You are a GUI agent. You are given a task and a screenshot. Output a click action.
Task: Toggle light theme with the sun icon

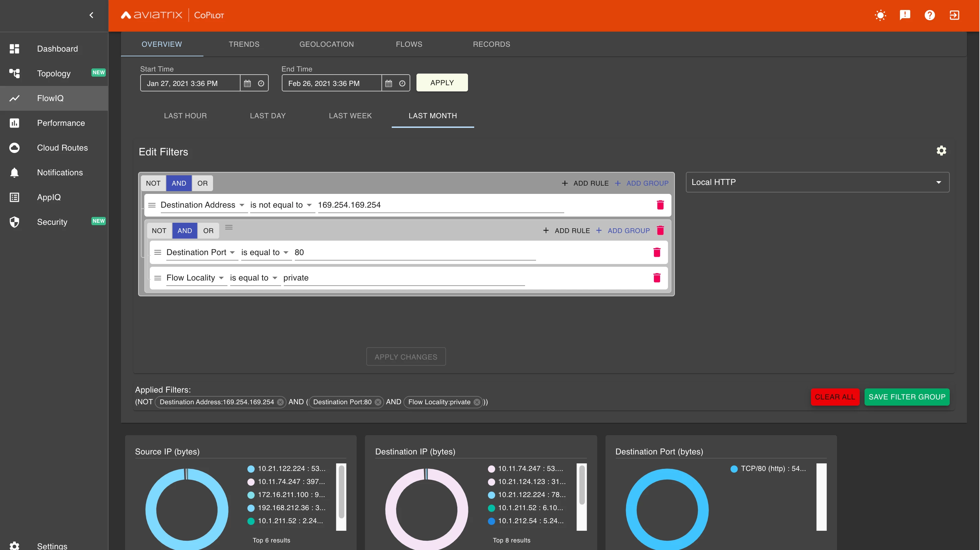880,15
